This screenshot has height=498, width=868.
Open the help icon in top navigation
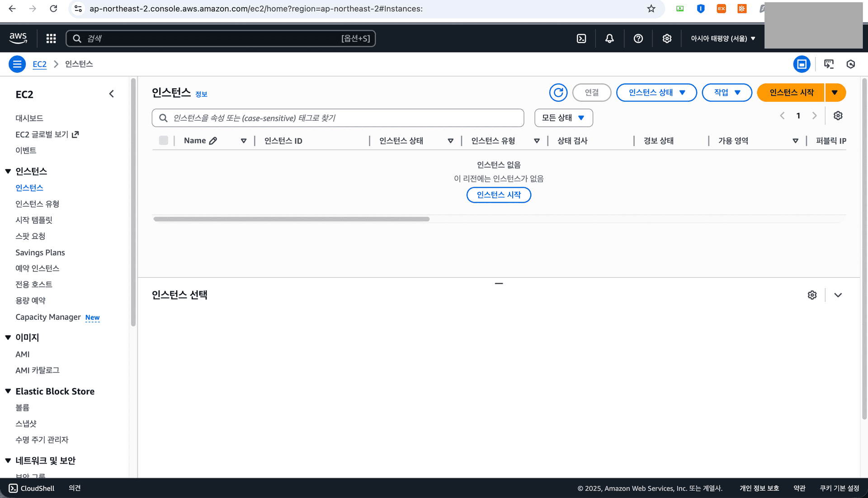638,38
